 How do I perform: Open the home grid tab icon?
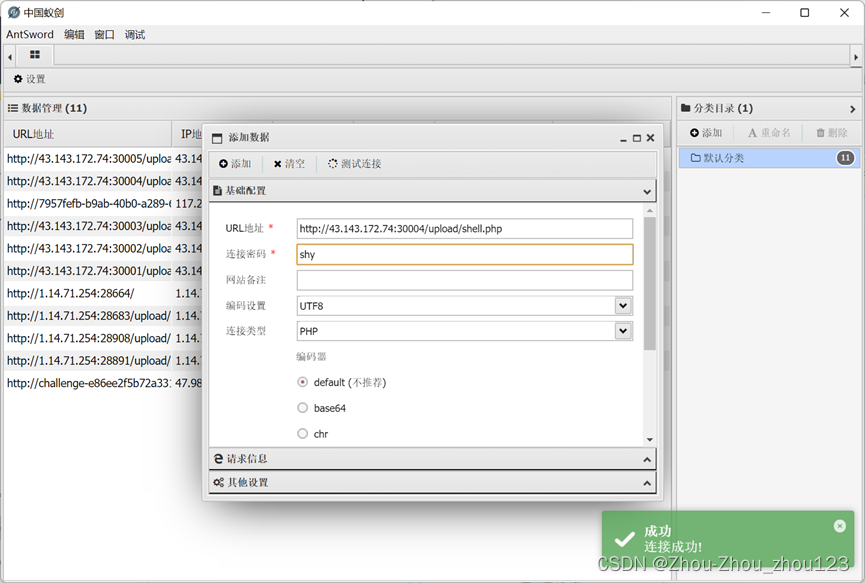point(35,55)
